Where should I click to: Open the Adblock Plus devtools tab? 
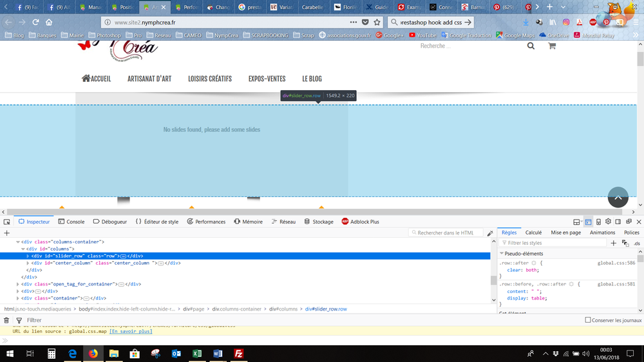click(x=360, y=222)
